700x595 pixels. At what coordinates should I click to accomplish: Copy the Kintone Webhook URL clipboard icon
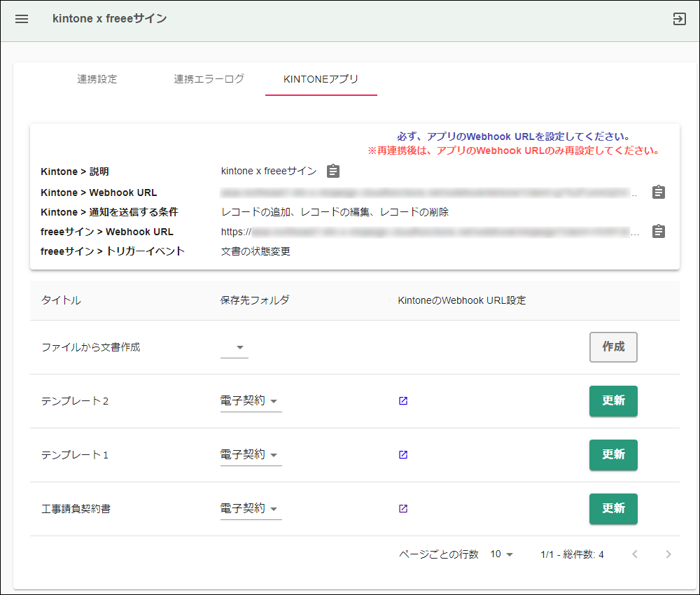click(659, 192)
